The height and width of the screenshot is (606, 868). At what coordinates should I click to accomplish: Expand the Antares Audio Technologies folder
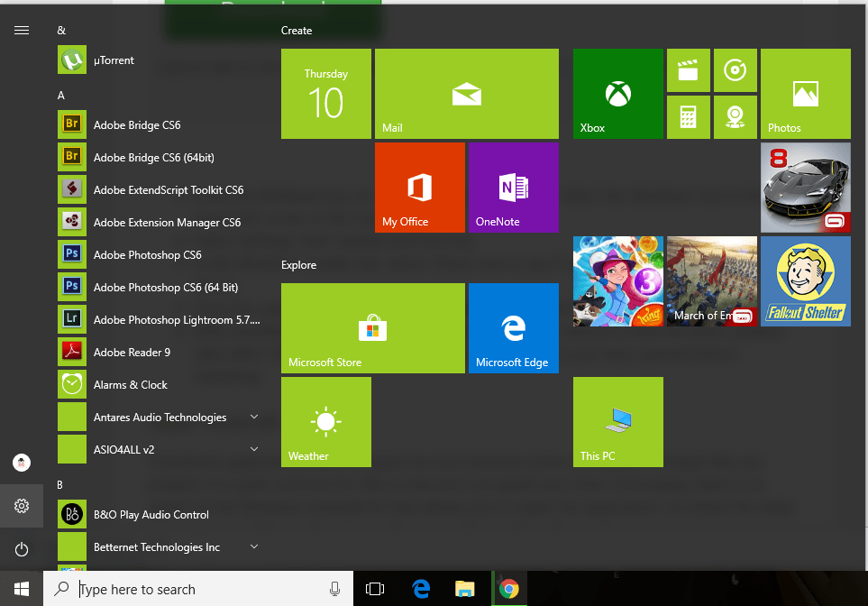(x=160, y=418)
